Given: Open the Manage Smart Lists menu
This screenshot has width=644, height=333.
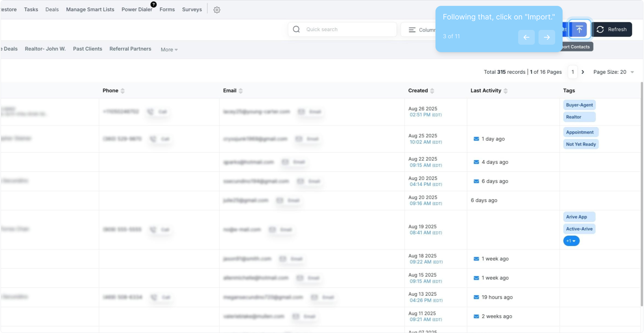Looking at the screenshot, I should 90,10.
